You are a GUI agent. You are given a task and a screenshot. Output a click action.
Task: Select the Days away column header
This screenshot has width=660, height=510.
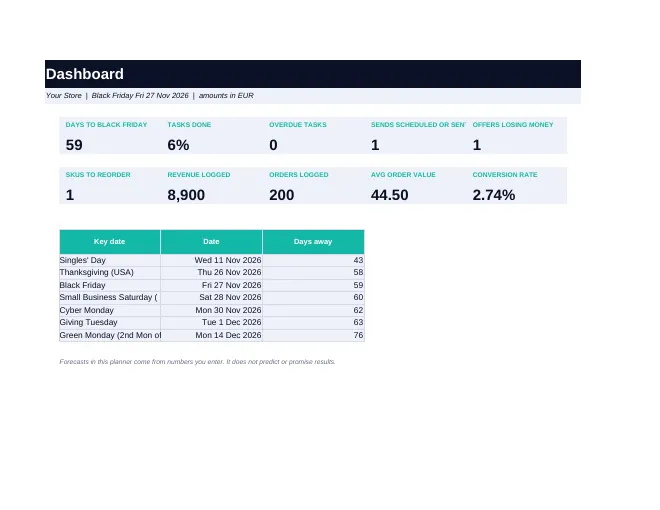pos(313,242)
